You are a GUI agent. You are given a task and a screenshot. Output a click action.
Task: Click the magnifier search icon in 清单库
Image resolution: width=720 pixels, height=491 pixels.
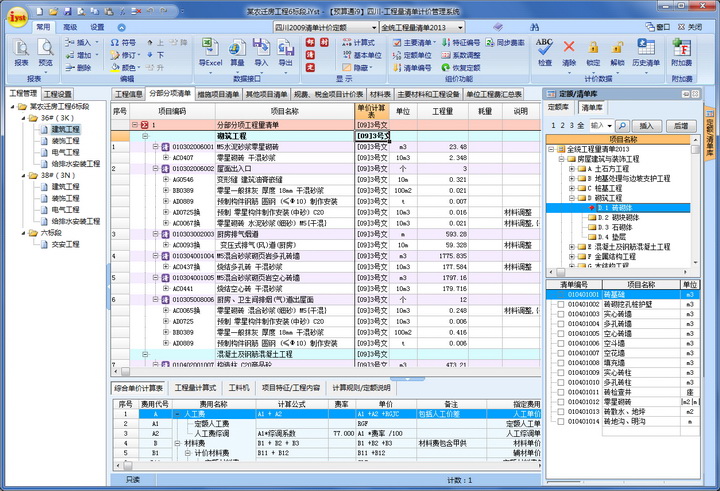(622, 126)
